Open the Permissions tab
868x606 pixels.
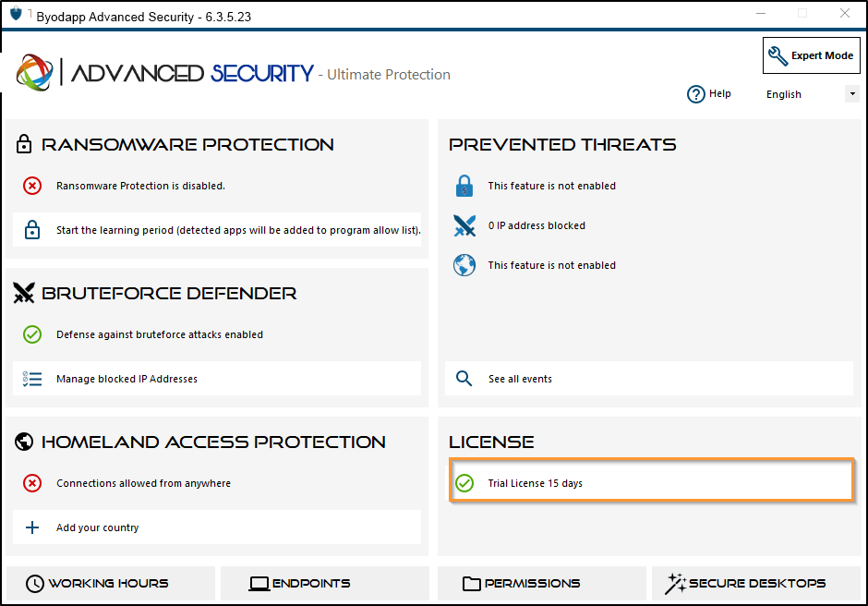542,583
